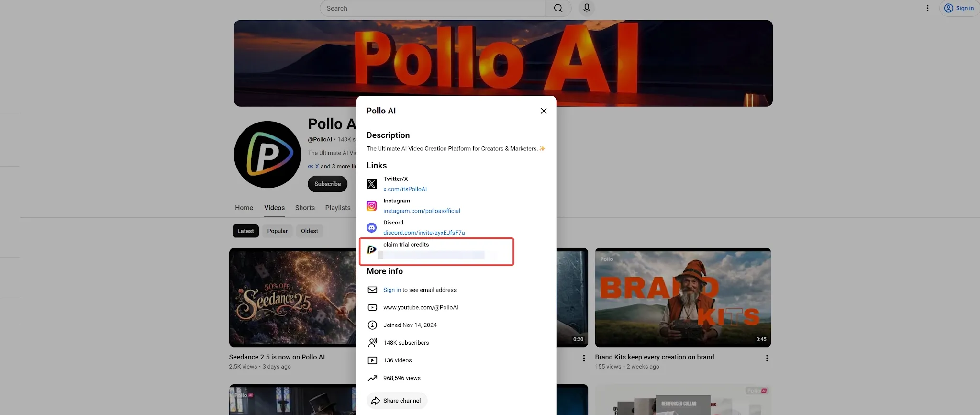Open the Brand Kits video thumbnail

[683, 297]
